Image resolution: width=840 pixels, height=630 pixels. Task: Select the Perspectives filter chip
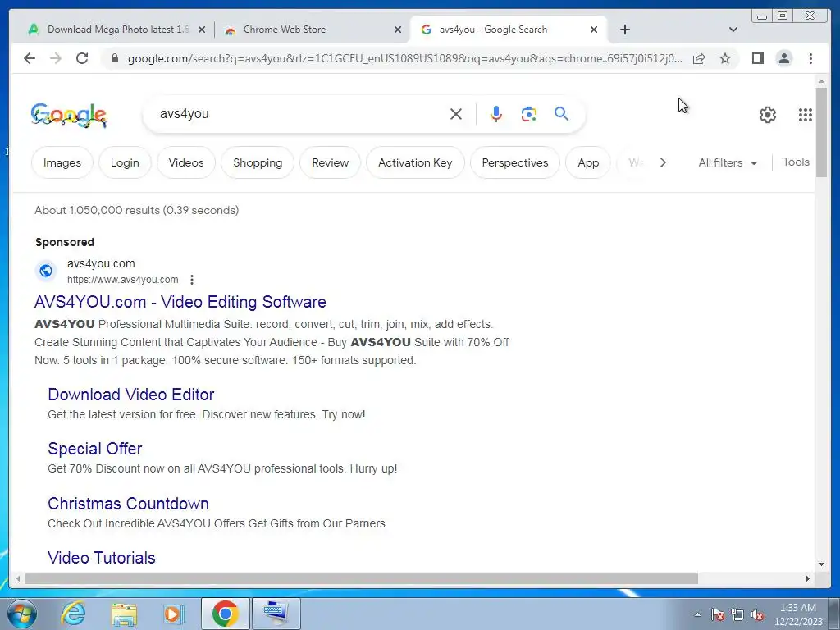click(x=515, y=163)
